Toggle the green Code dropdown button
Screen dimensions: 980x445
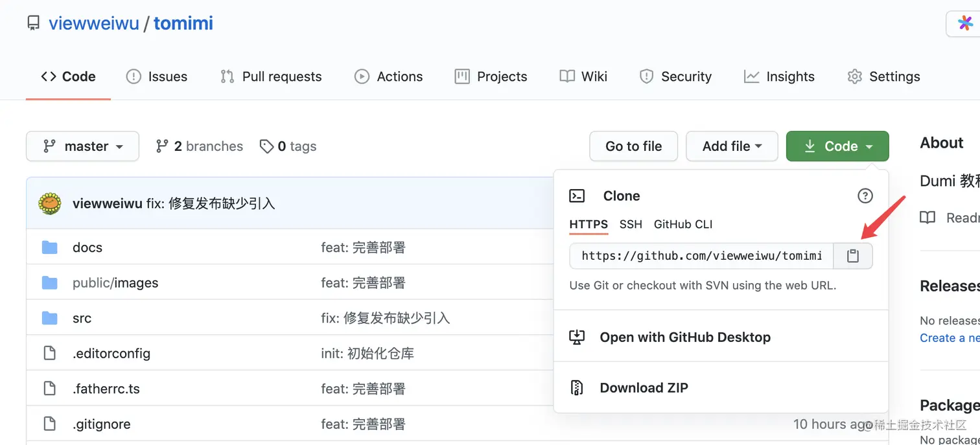click(837, 146)
